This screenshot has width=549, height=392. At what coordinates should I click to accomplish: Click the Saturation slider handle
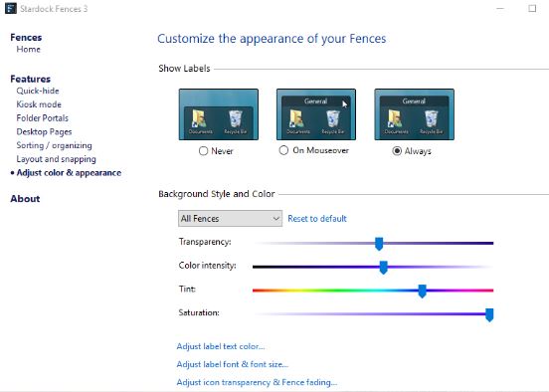[x=489, y=315]
